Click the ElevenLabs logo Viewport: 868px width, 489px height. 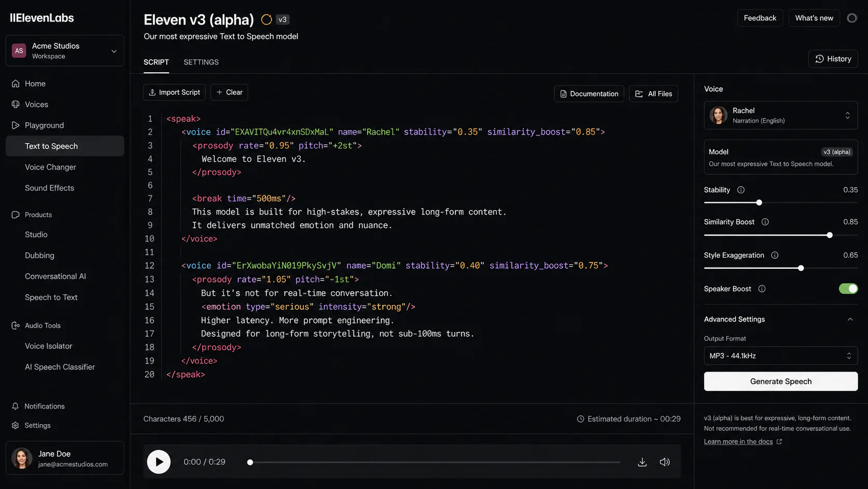click(42, 18)
